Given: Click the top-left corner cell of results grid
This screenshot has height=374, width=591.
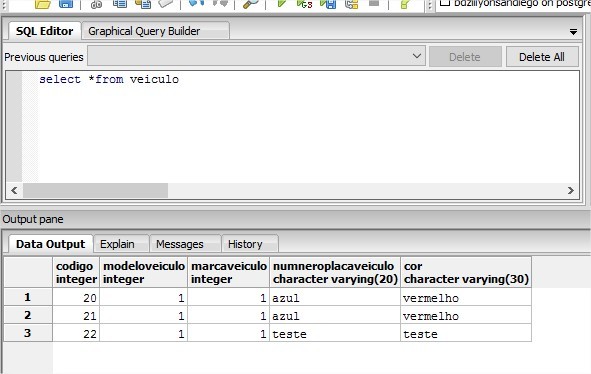Looking at the screenshot, I should (x=28, y=272).
